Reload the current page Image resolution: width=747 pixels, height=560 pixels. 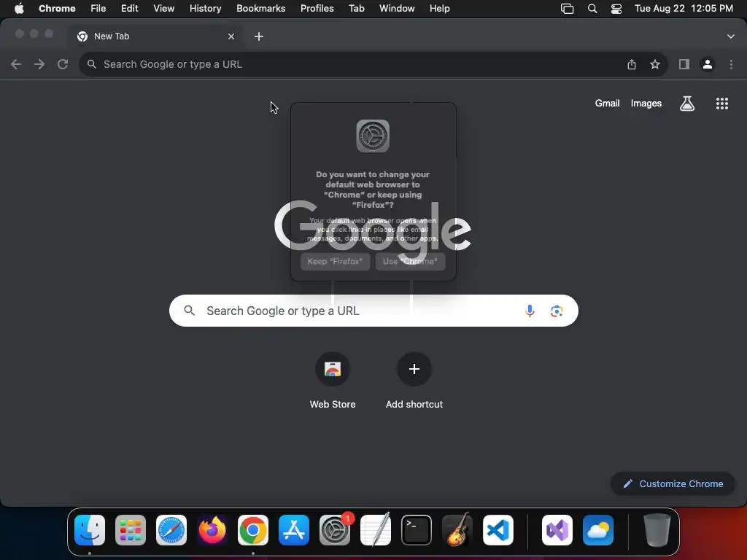pos(63,64)
